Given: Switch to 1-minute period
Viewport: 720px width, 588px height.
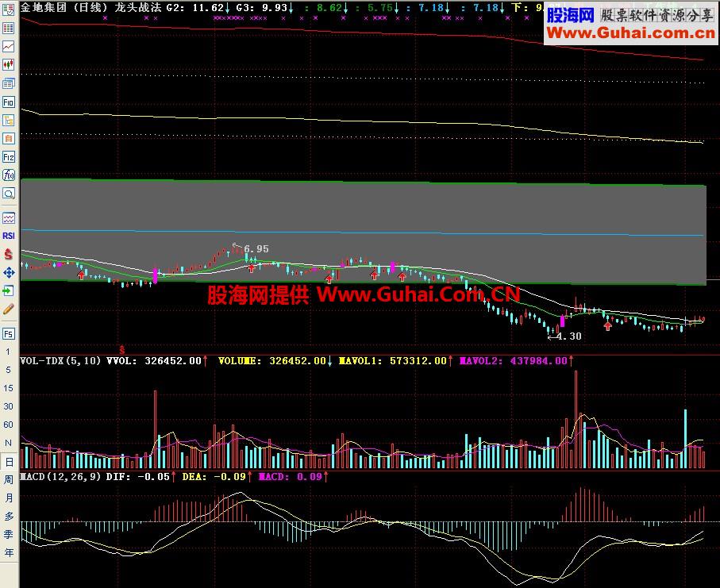Looking at the screenshot, I should pyautogui.click(x=8, y=352).
